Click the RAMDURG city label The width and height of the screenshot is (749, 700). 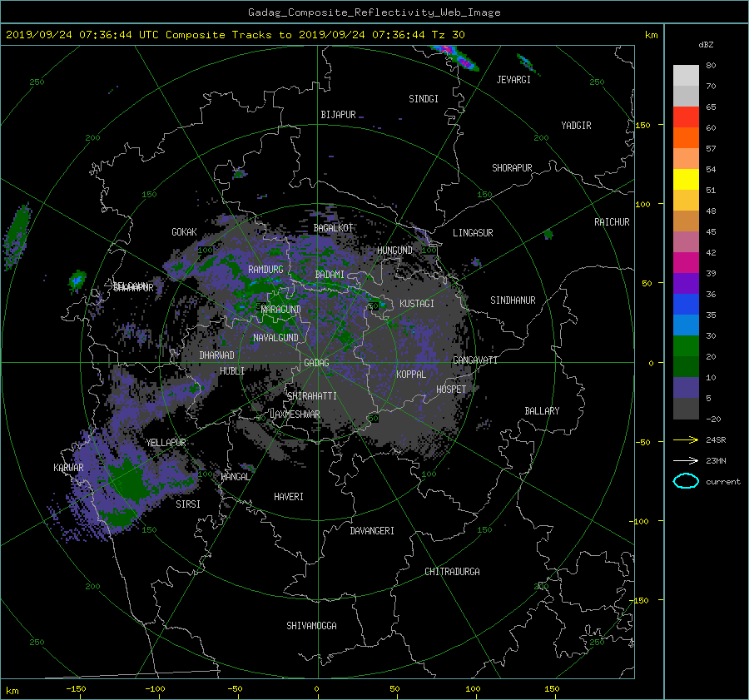pyautogui.click(x=265, y=270)
